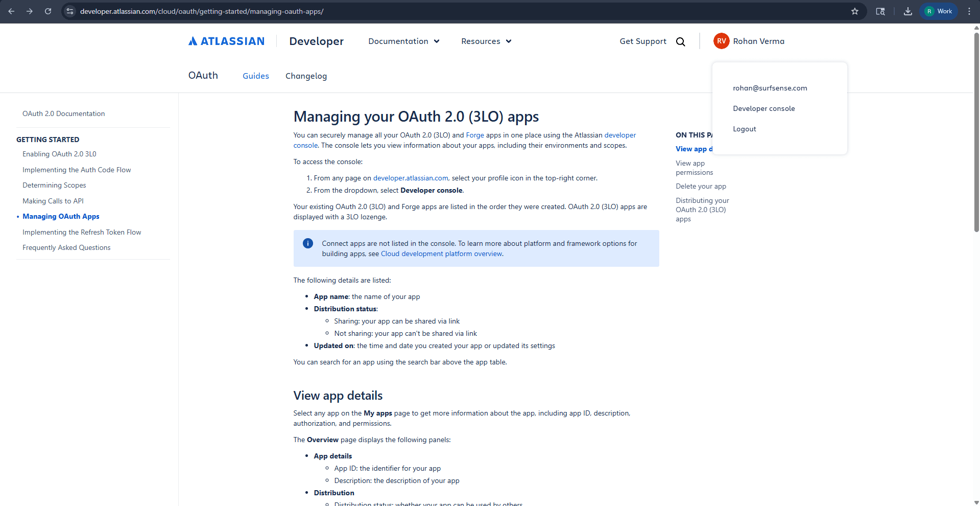Click the RV profile avatar
The height and width of the screenshot is (506, 980).
click(x=721, y=41)
